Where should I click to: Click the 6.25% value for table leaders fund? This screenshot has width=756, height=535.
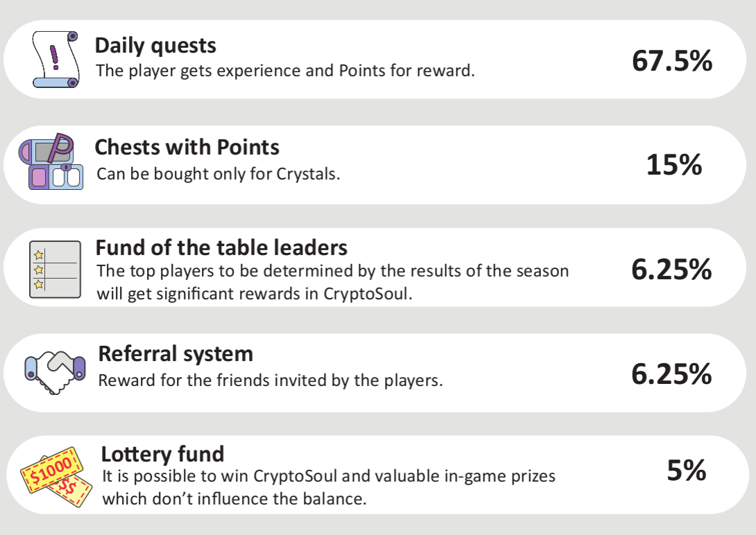click(671, 269)
